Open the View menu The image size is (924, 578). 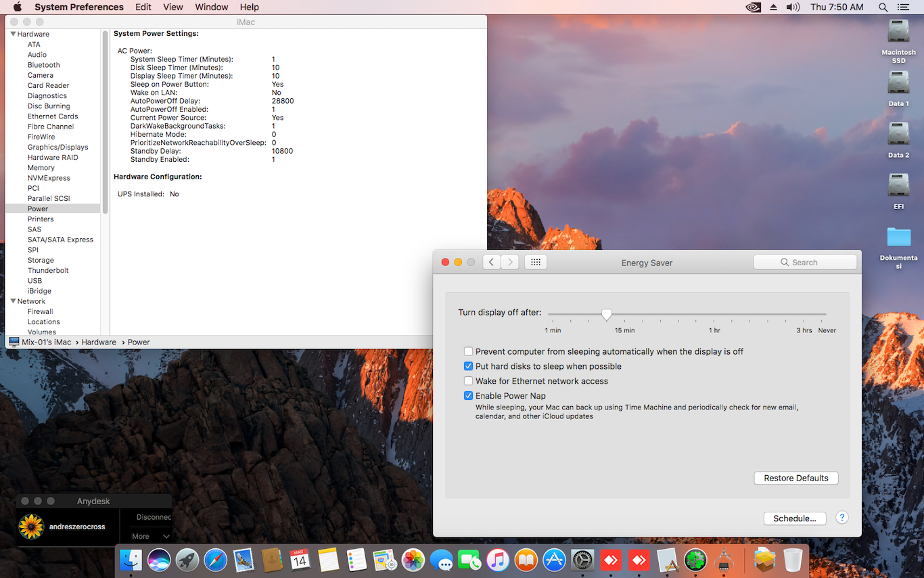(173, 7)
